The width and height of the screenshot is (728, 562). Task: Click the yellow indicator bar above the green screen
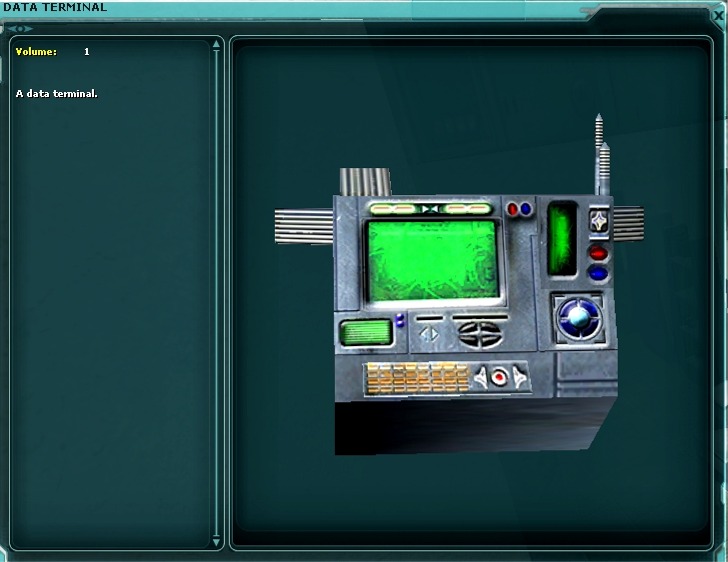click(x=429, y=209)
